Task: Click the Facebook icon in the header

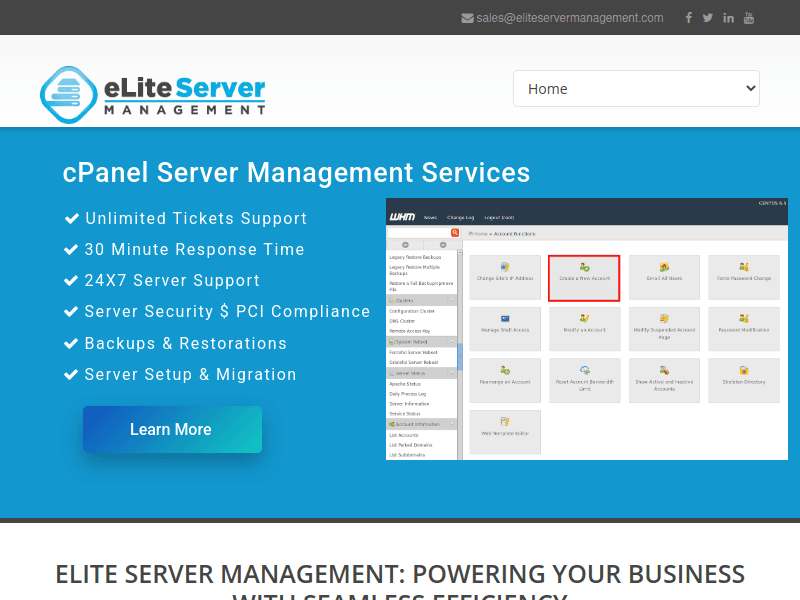Action: pyautogui.click(x=688, y=17)
